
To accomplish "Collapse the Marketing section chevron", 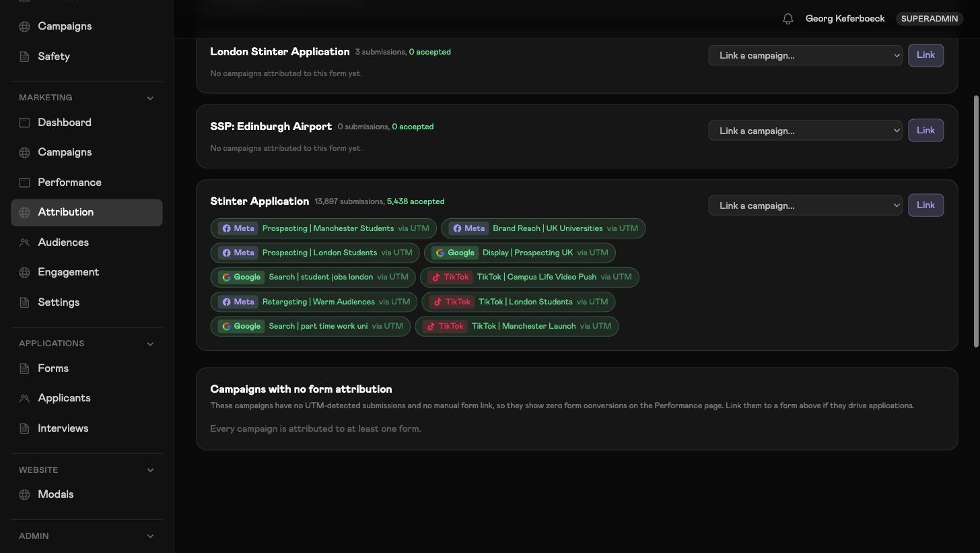I will coord(150,98).
